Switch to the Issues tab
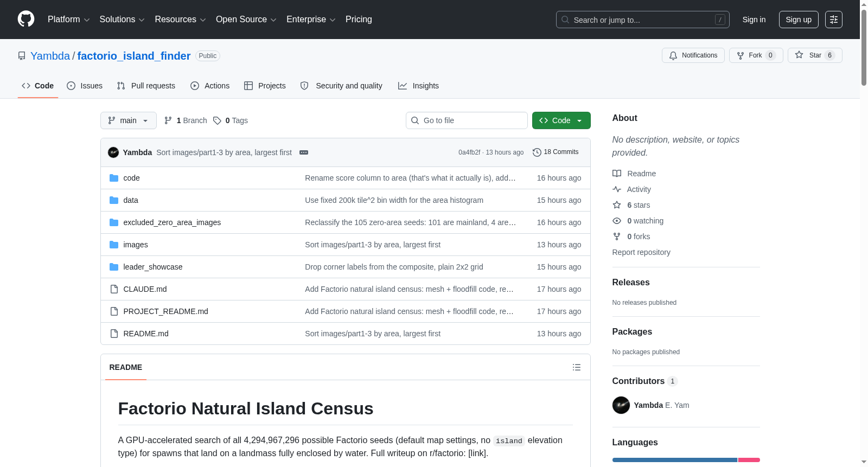This screenshot has height=467, width=868. coord(85,86)
